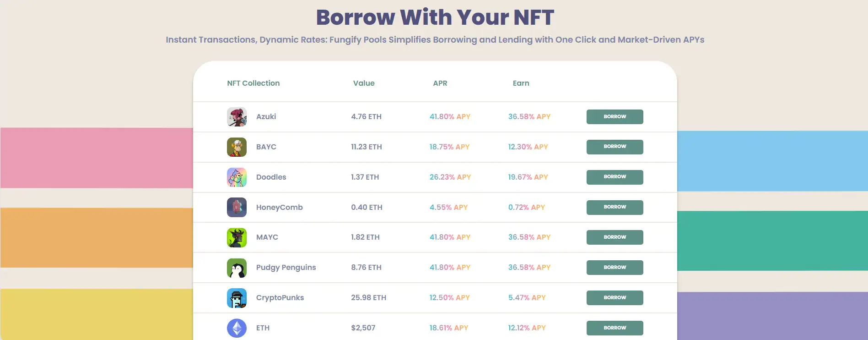868x340 pixels.
Task: Click the Pudgy Penguins penguin icon
Action: 237,268
